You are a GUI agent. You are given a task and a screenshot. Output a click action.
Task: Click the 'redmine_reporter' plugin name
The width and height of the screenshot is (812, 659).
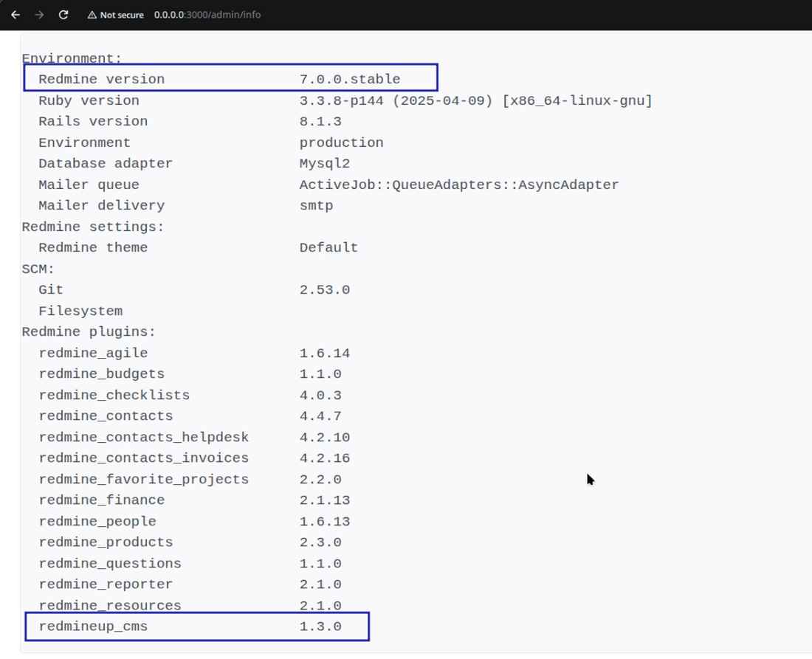click(106, 584)
